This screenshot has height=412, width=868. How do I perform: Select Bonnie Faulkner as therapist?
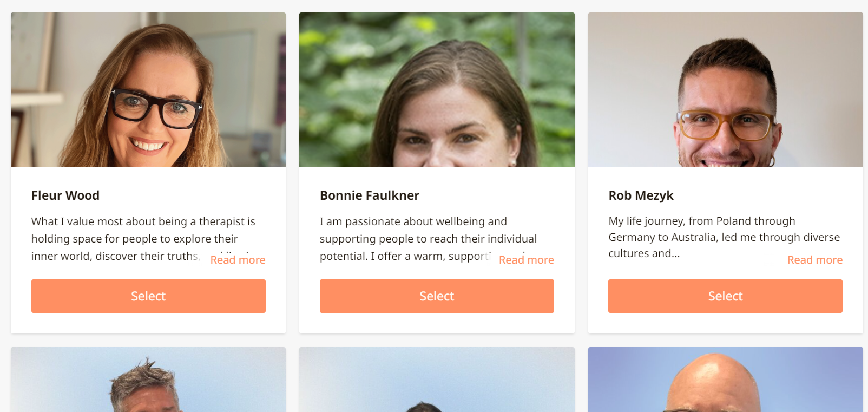point(437,296)
